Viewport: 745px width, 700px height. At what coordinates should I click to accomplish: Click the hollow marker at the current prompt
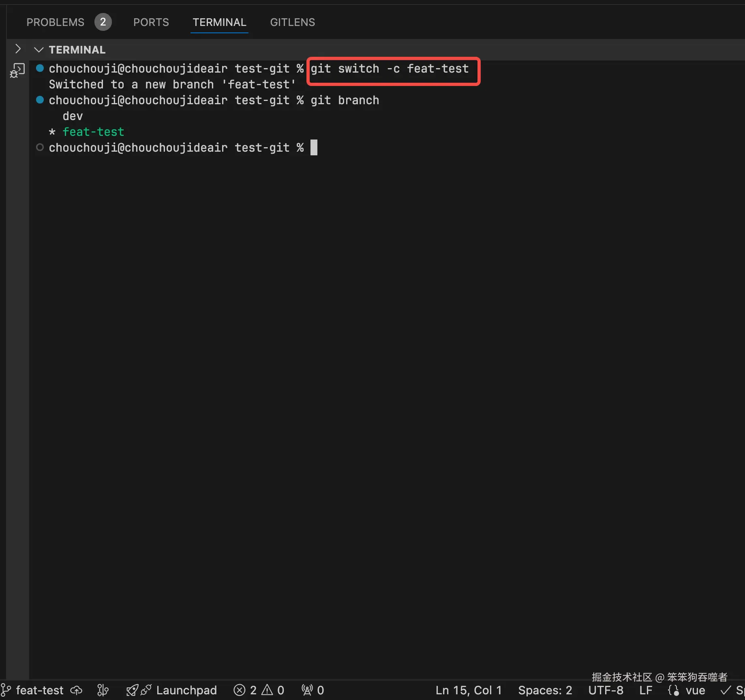tap(40, 147)
